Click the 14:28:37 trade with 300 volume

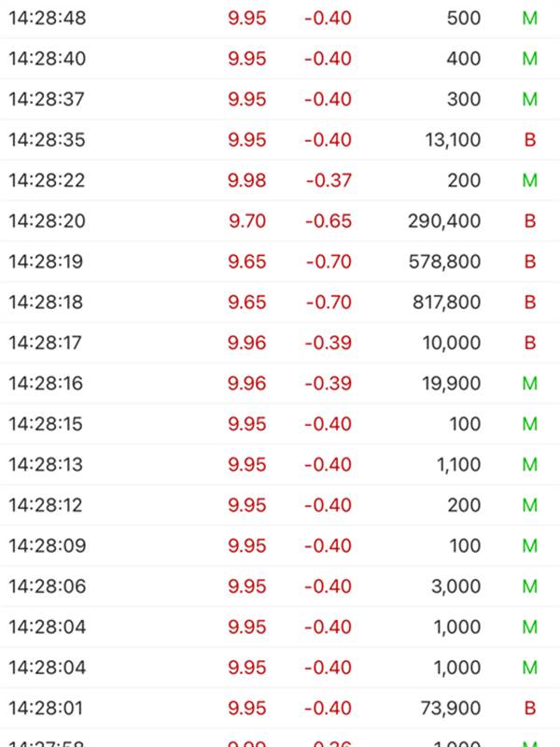280,99
